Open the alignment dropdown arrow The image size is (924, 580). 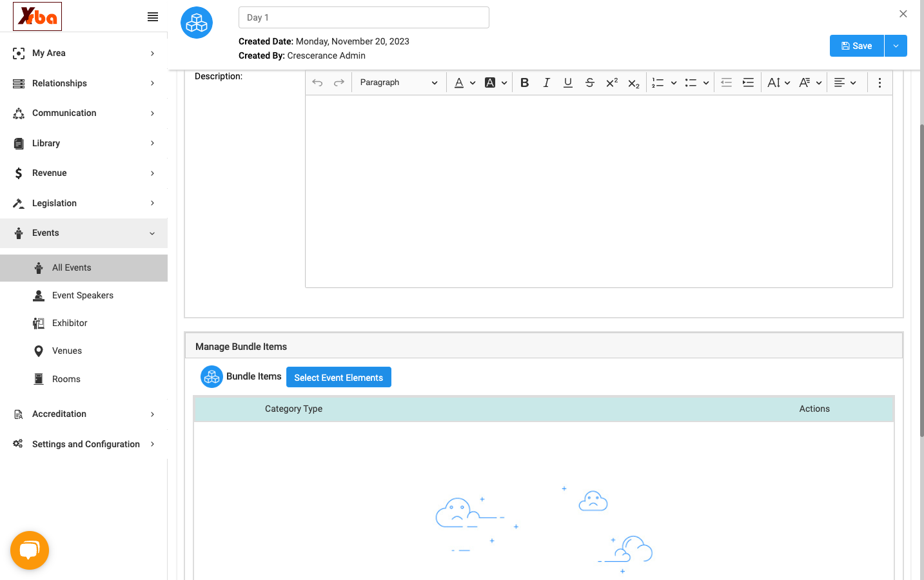point(853,82)
